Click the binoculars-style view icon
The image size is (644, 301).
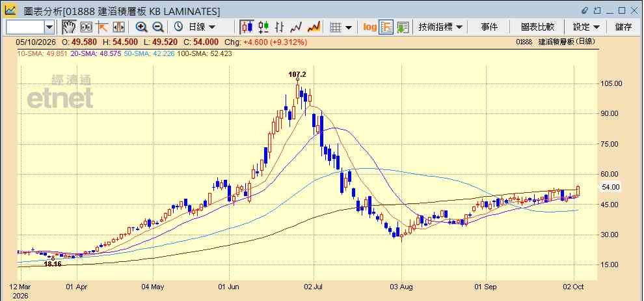(x=86, y=27)
